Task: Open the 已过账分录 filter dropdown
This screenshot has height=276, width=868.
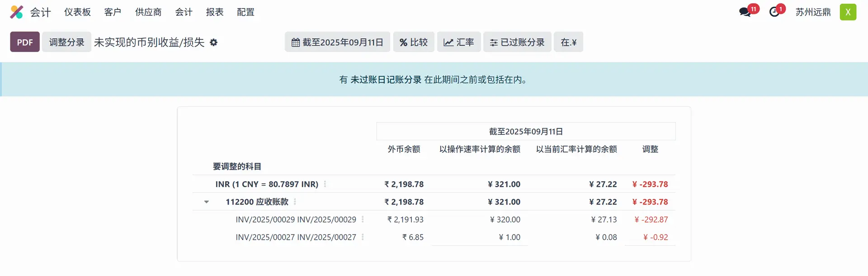Action: [x=517, y=42]
